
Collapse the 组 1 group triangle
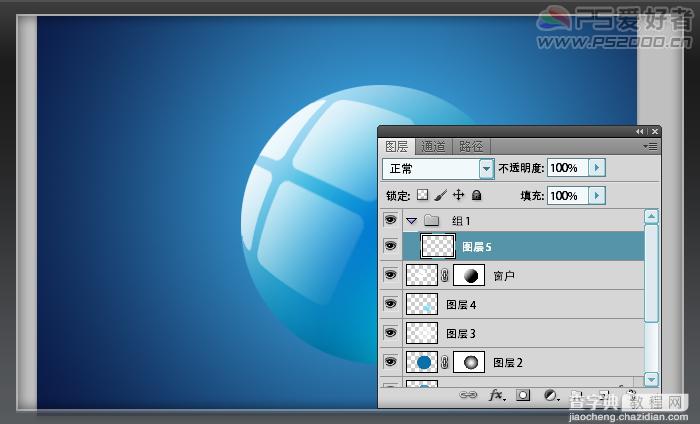pyautogui.click(x=412, y=220)
